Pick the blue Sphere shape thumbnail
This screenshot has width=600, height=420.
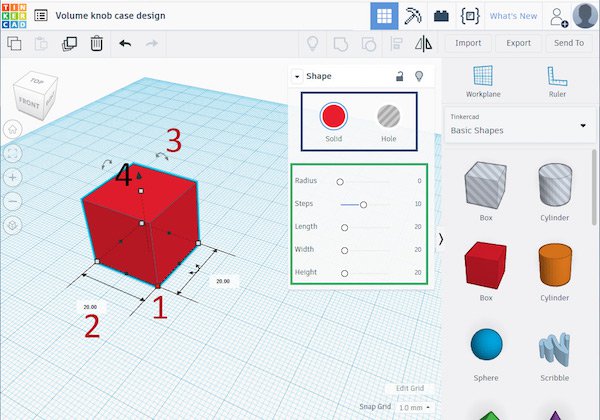tap(486, 345)
